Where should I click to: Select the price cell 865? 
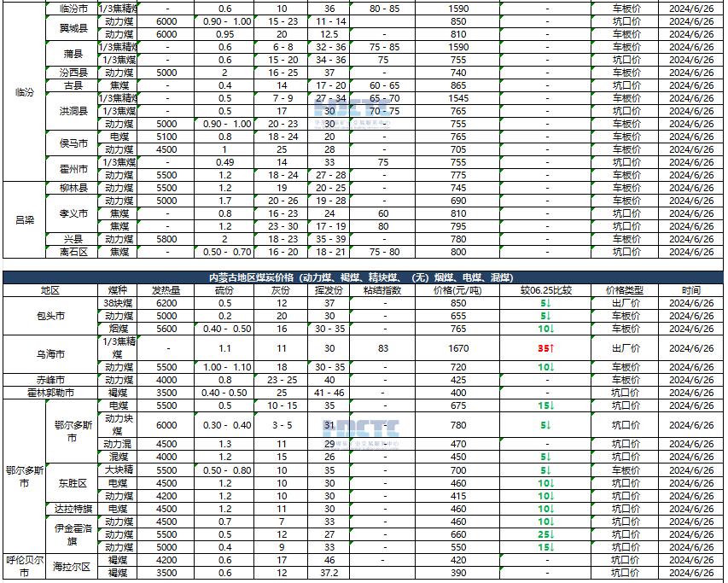pyautogui.click(x=457, y=85)
